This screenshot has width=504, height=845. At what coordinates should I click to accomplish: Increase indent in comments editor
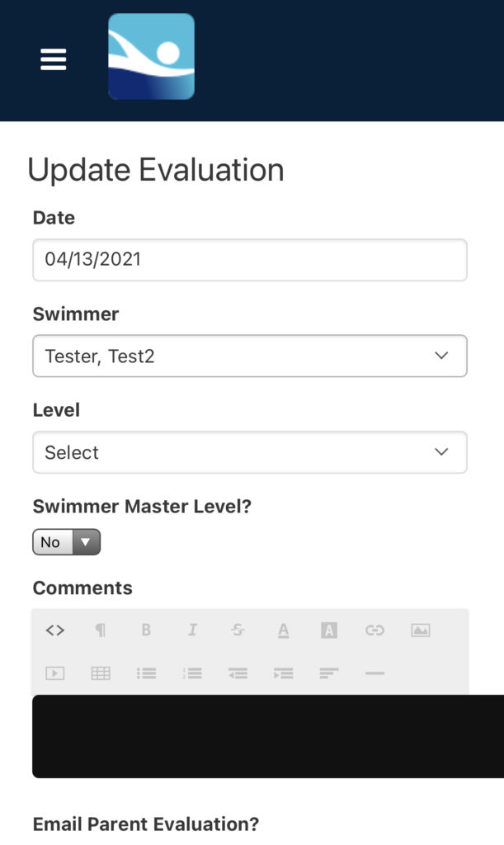pos(283,673)
